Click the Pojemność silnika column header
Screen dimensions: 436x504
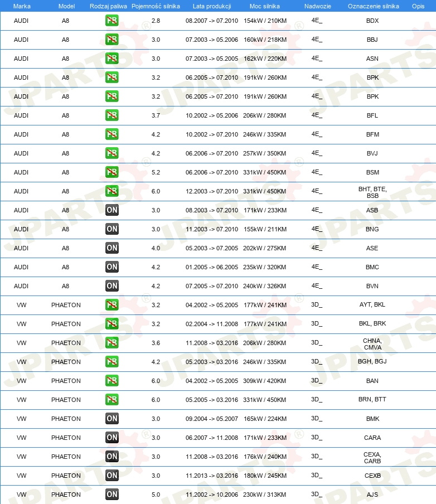click(156, 6)
